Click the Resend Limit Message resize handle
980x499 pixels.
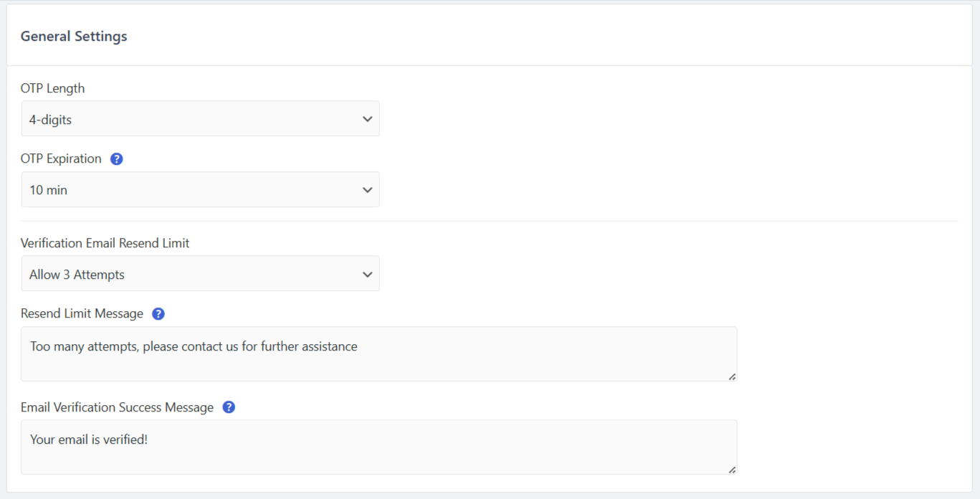(732, 375)
